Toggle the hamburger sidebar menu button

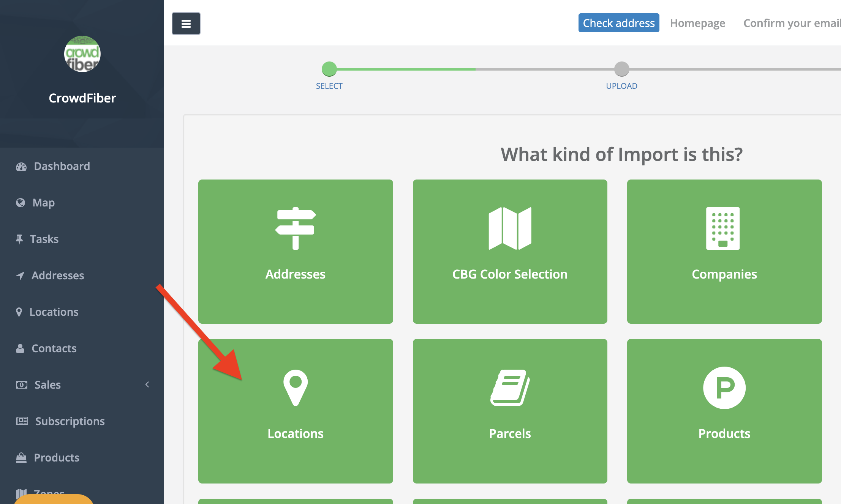186,24
